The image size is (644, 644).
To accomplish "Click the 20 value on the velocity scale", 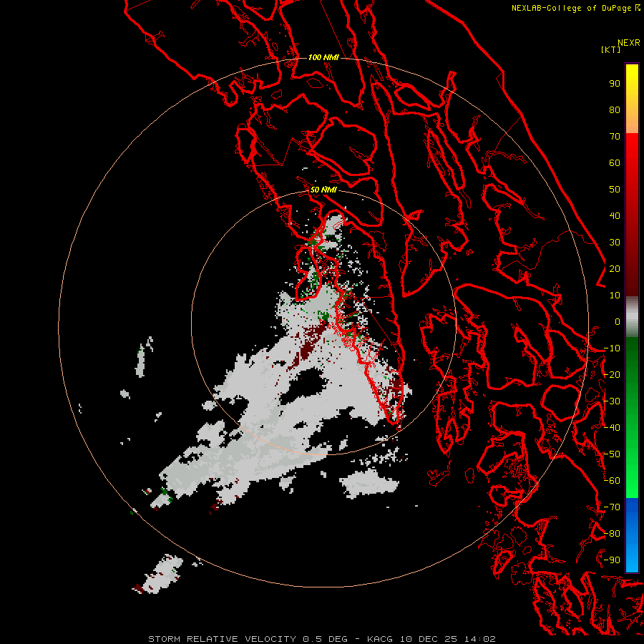I will [615, 269].
